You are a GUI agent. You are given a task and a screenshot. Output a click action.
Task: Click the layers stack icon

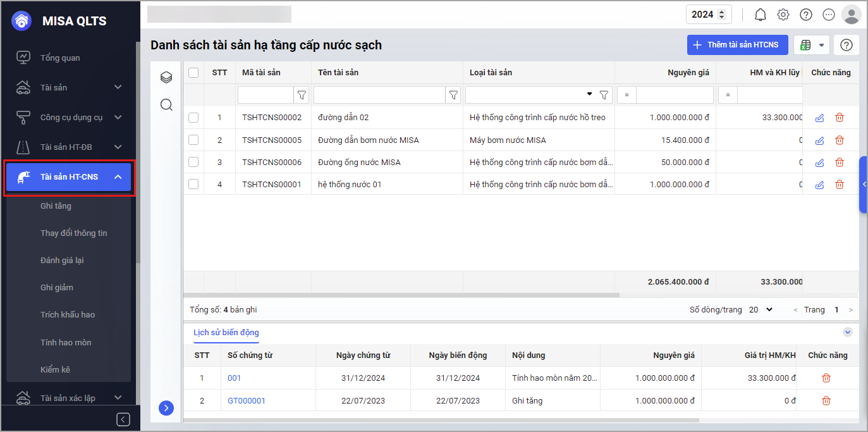coord(166,77)
